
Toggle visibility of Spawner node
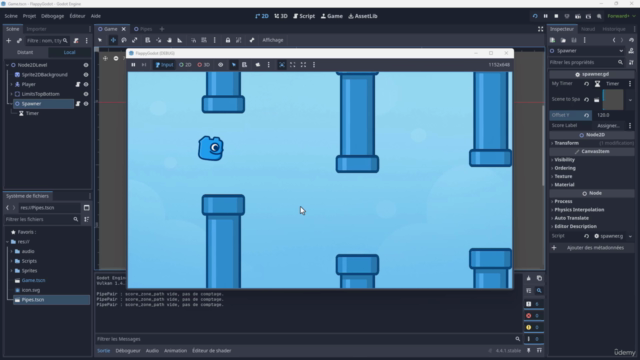(x=86, y=104)
